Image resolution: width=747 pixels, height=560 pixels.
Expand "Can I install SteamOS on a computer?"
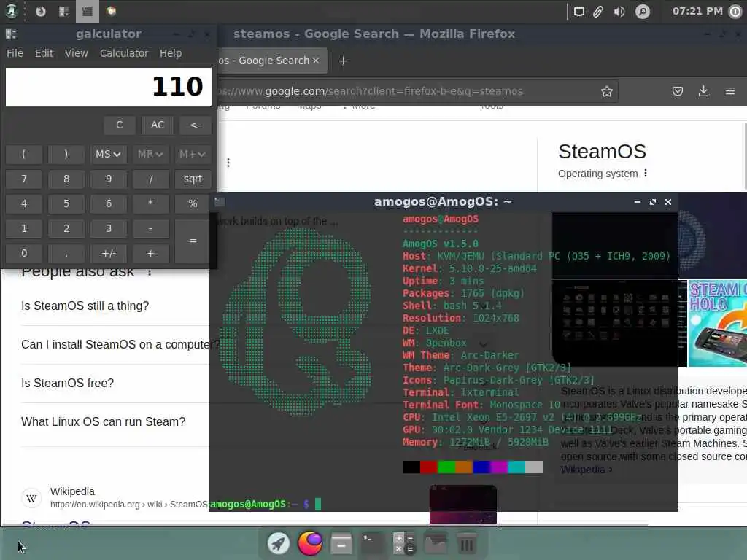point(115,344)
